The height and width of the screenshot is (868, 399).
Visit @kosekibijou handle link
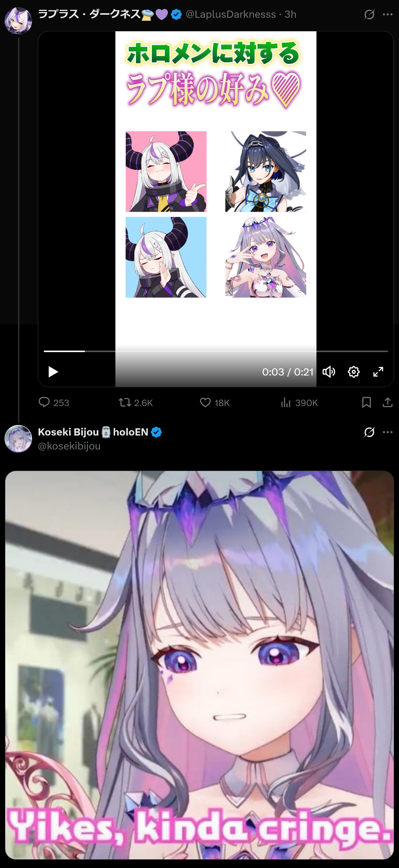point(69,446)
